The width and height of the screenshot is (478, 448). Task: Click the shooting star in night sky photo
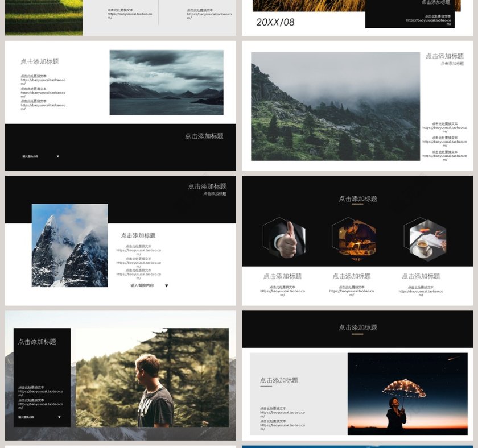click(x=454, y=358)
